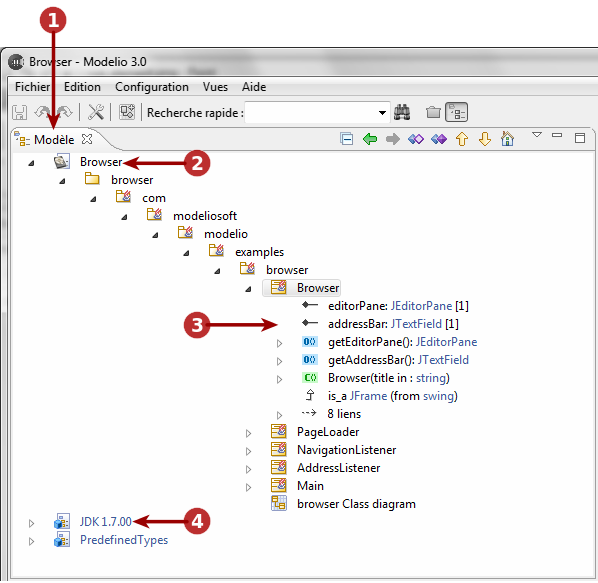Click the home navigation icon
The width and height of the screenshot is (598, 583).
point(508,139)
